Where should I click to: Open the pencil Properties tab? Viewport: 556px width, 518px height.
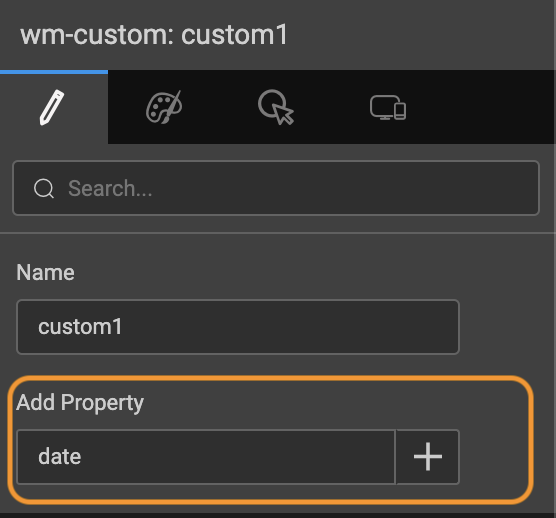coord(53,107)
